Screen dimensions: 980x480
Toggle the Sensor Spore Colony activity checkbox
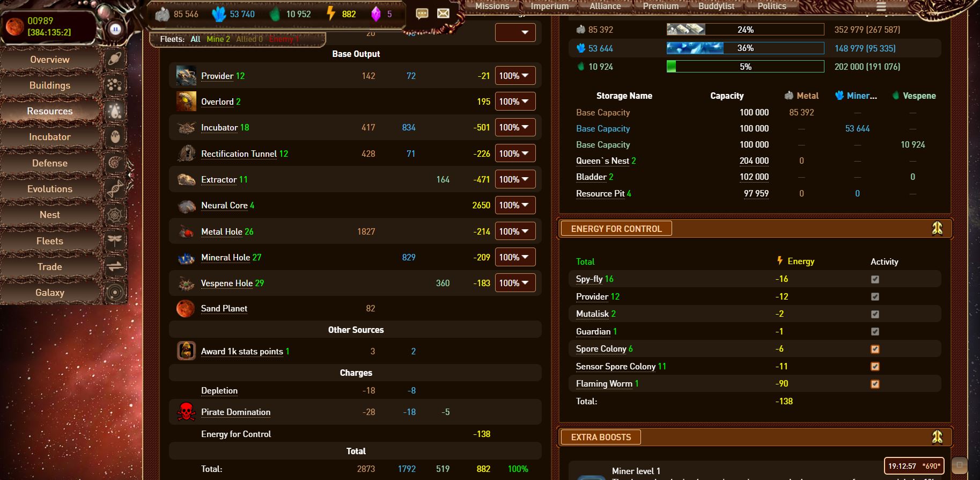click(x=875, y=366)
